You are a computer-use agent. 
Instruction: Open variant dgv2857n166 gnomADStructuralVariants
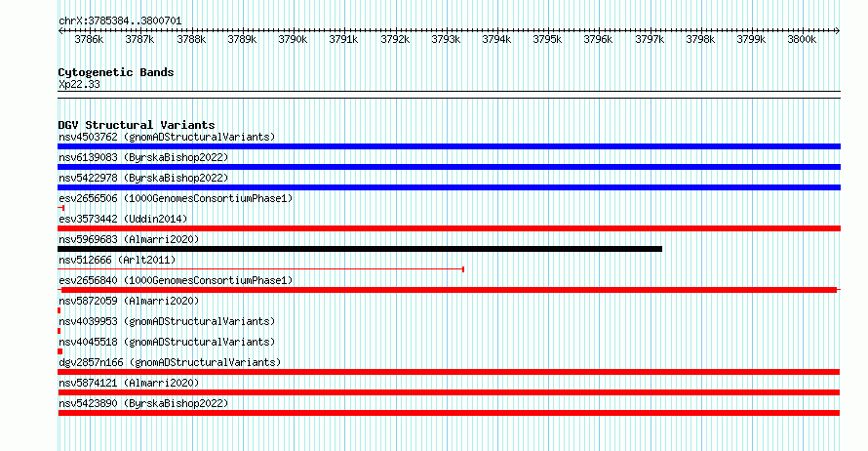coord(170,362)
